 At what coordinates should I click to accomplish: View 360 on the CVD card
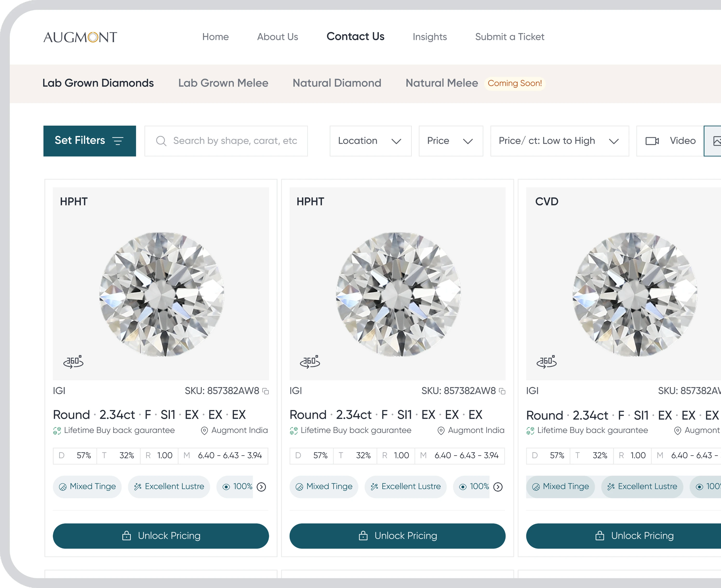[x=547, y=362]
